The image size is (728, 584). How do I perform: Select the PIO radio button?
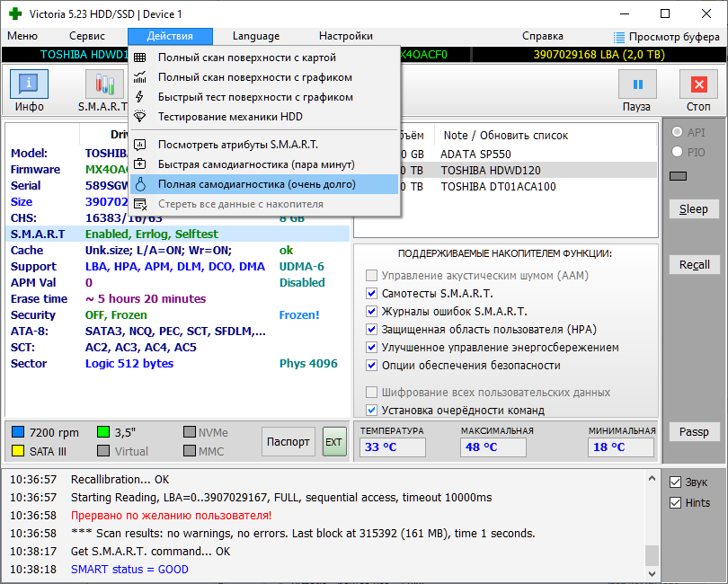point(677,152)
